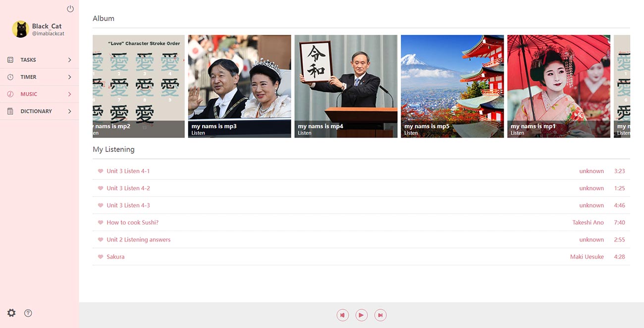This screenshot has width=644, height=328.
Task: Click artist Maki Uesuke
Action: tap(587, 257)
